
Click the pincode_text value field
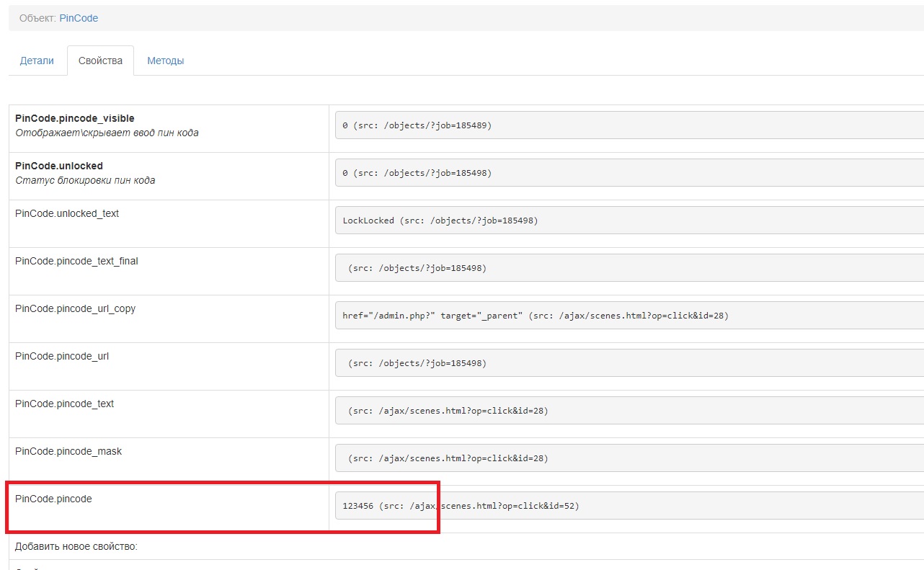628,411
